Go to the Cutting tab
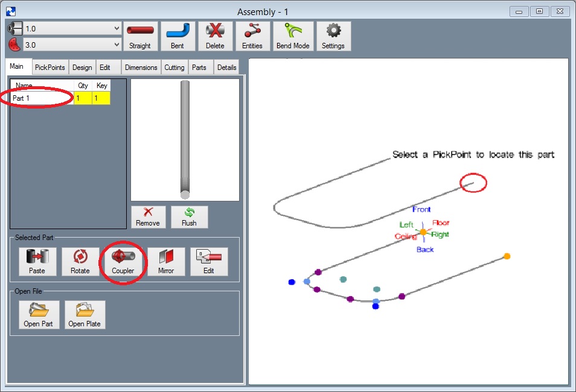 [x=174, y=68]
